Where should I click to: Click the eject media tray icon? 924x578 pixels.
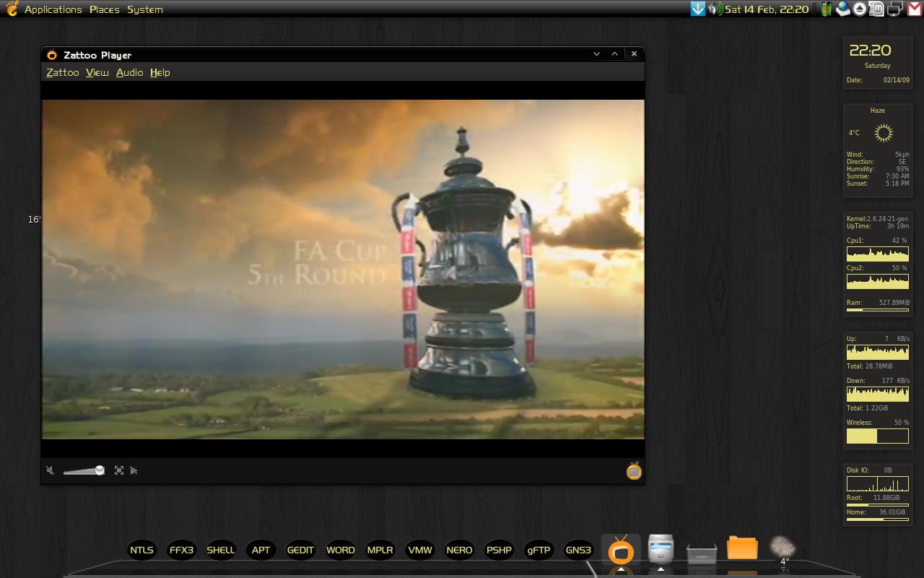tap(860, 9)
